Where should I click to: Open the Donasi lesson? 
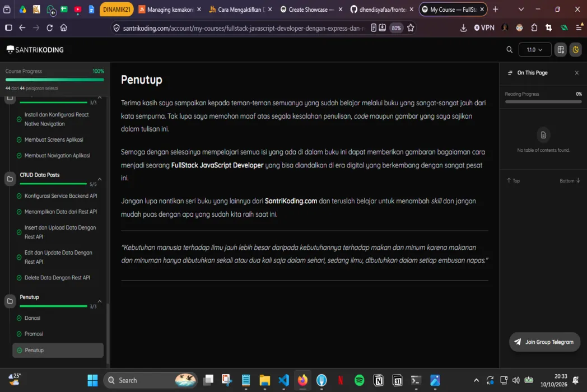(32, 318)
